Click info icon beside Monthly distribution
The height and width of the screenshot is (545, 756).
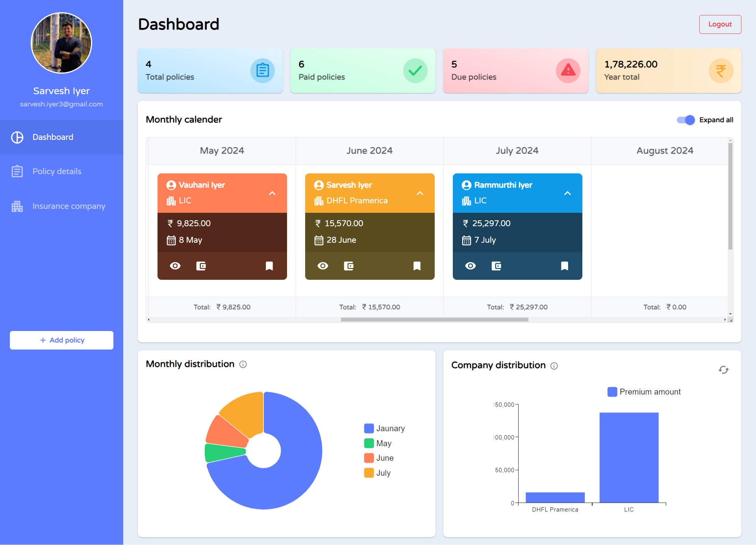point(243,364)
